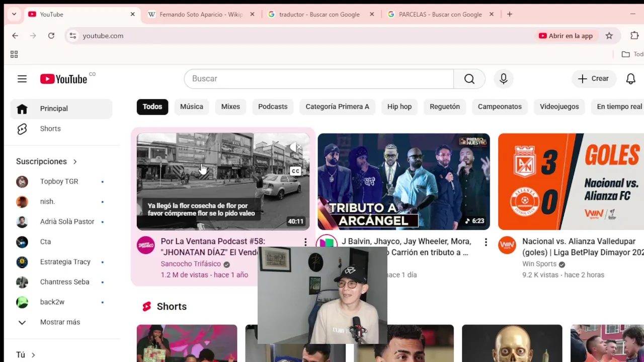Expand the Suscripciones section chevron
Screen dimensions: 644x362
click(75, 161)
